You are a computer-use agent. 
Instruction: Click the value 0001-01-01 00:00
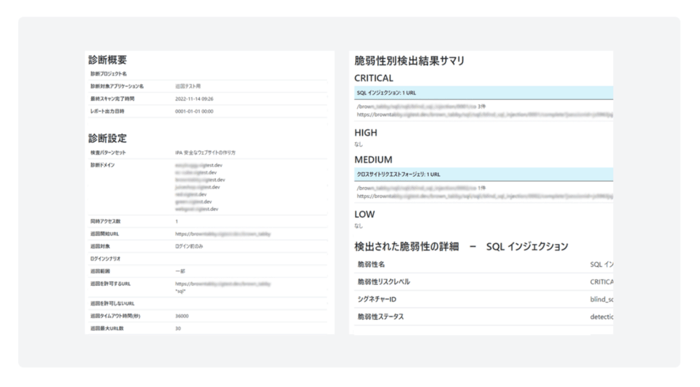click(x=194, y=112)
